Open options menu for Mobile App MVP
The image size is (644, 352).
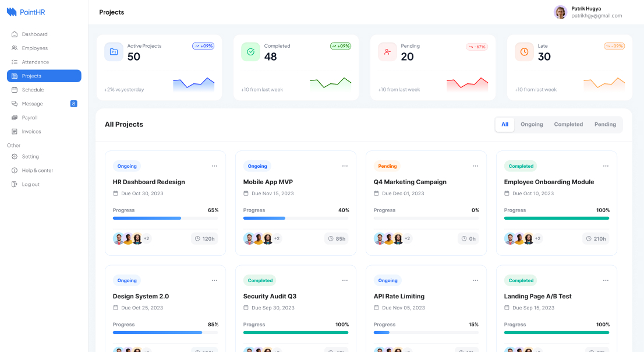(x=345, y=166)
